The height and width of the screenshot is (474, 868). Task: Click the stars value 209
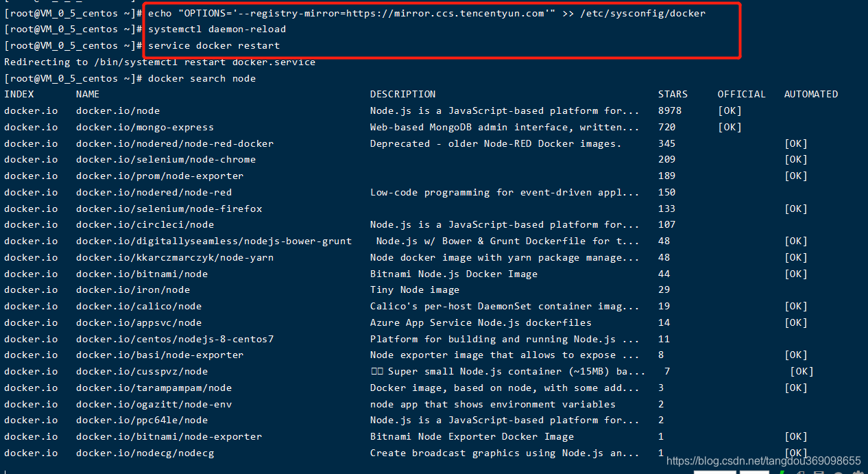point(667,159)
